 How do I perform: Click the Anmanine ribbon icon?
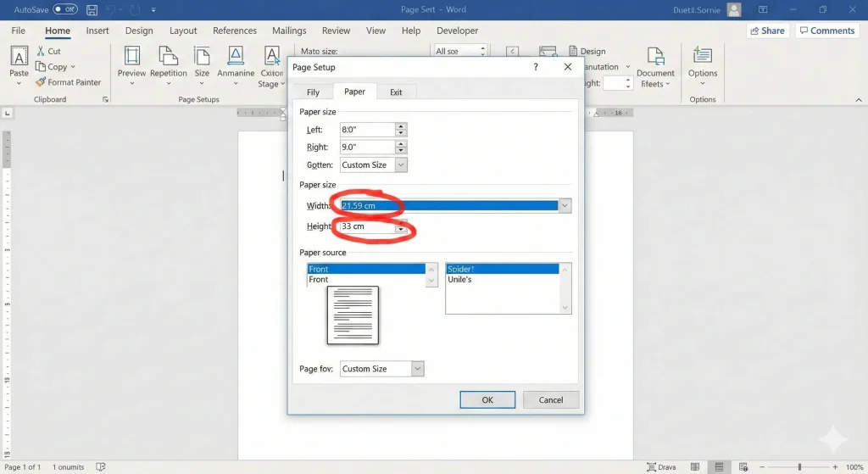pos(236,56)
